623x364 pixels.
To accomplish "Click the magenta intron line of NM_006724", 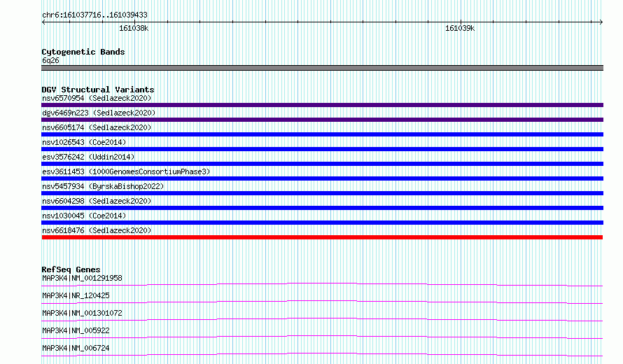I will [322, 353].
